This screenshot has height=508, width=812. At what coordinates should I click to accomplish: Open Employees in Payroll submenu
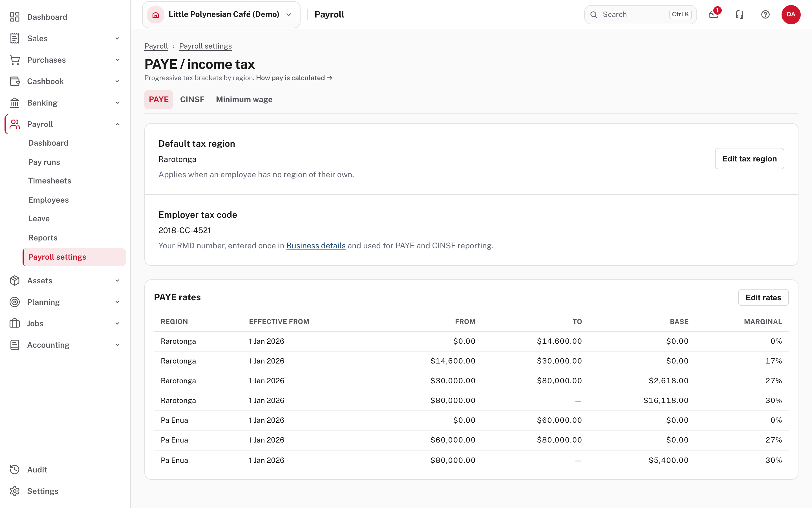click(x=48, y=200)
